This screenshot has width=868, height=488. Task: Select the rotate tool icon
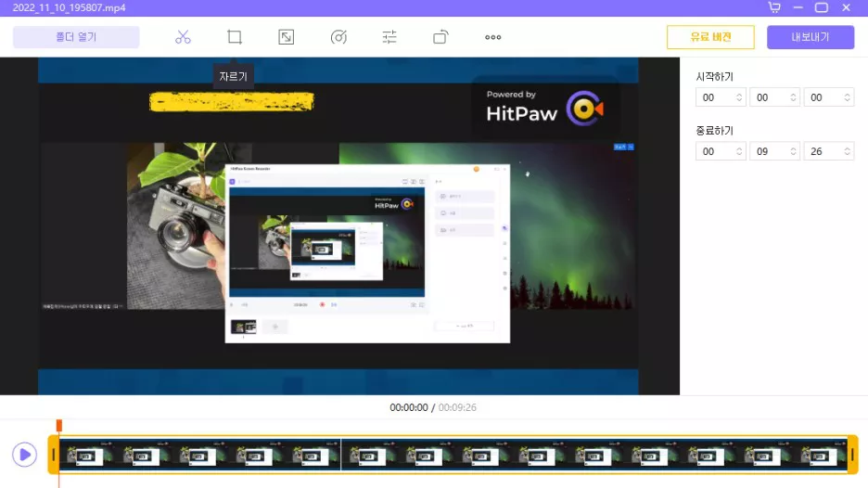(440, 37)
